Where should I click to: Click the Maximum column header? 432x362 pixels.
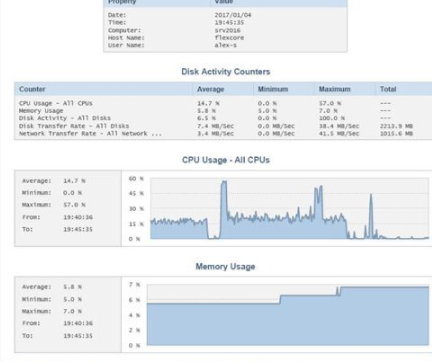pos(334,89)
